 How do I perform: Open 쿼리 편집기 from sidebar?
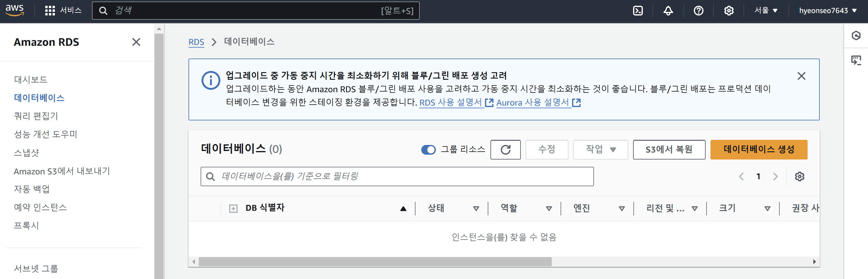point(36,116)
